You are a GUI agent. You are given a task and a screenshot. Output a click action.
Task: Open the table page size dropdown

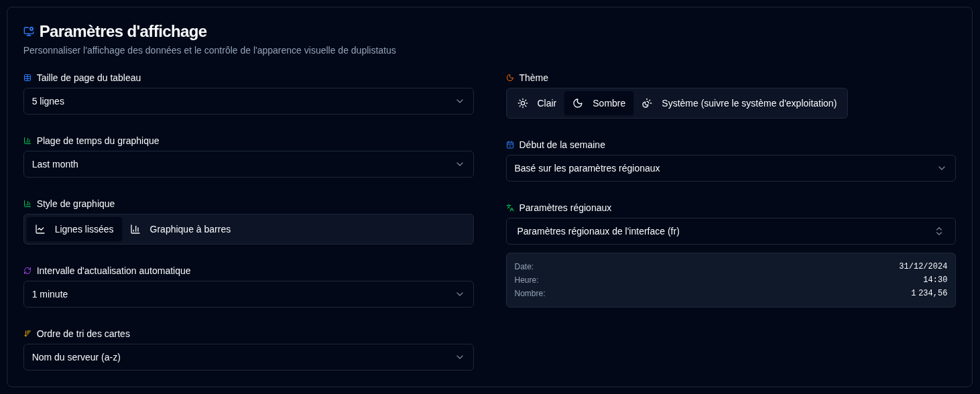click(249, 101)
